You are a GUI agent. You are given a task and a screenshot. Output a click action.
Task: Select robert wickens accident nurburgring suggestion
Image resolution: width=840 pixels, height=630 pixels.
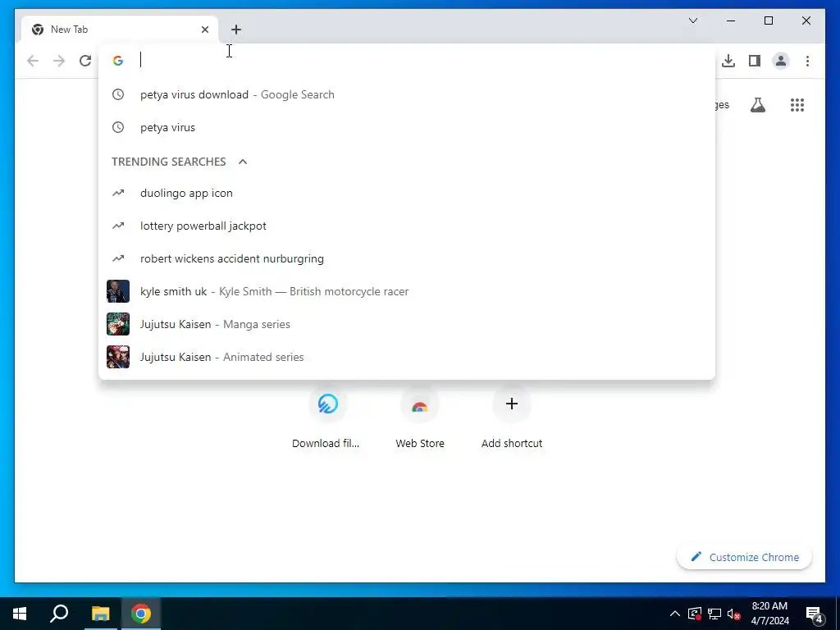407,258
